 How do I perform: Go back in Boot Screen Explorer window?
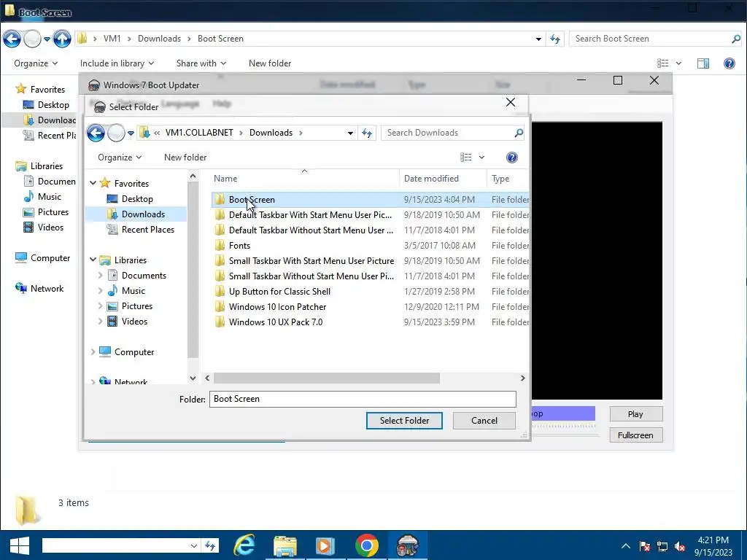coord(12,39)
